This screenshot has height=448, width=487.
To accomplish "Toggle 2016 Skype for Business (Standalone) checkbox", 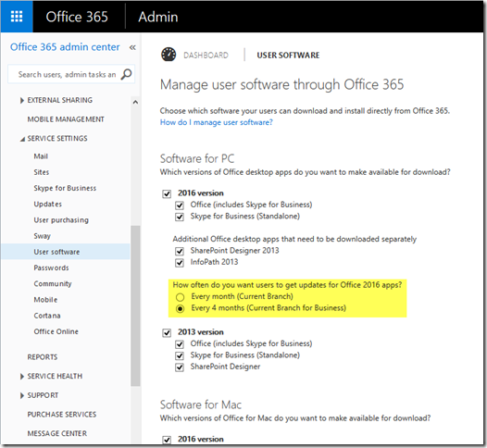I will [180, 217].
